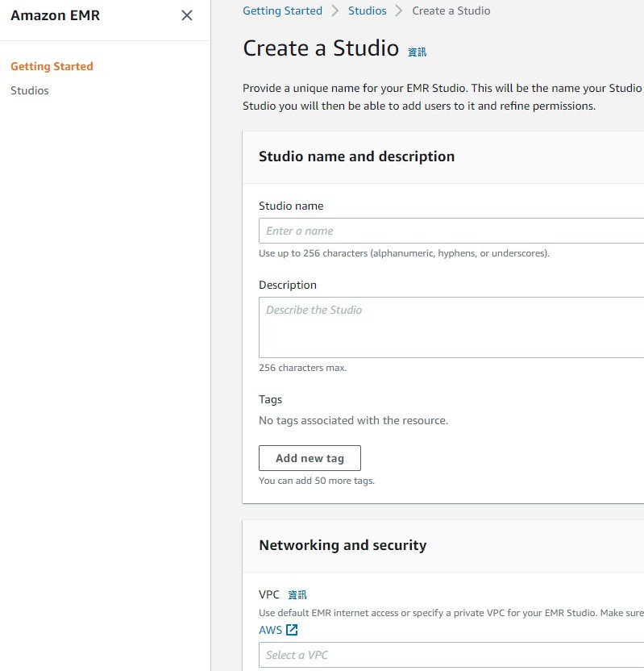This screenshot has width=644, height=671.
Task: Click the first breadcrumb chevron separator
Action: (x=335, y=10)
